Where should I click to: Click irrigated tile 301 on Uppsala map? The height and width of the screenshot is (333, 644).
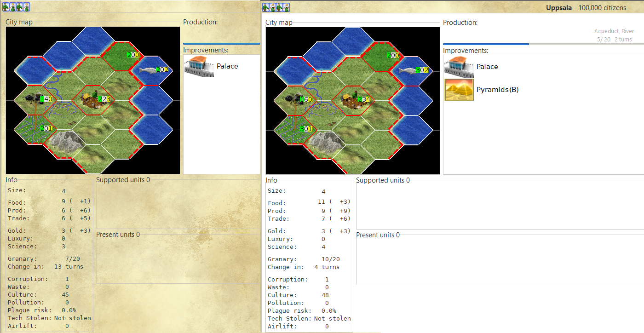click(x=294, y=129)
